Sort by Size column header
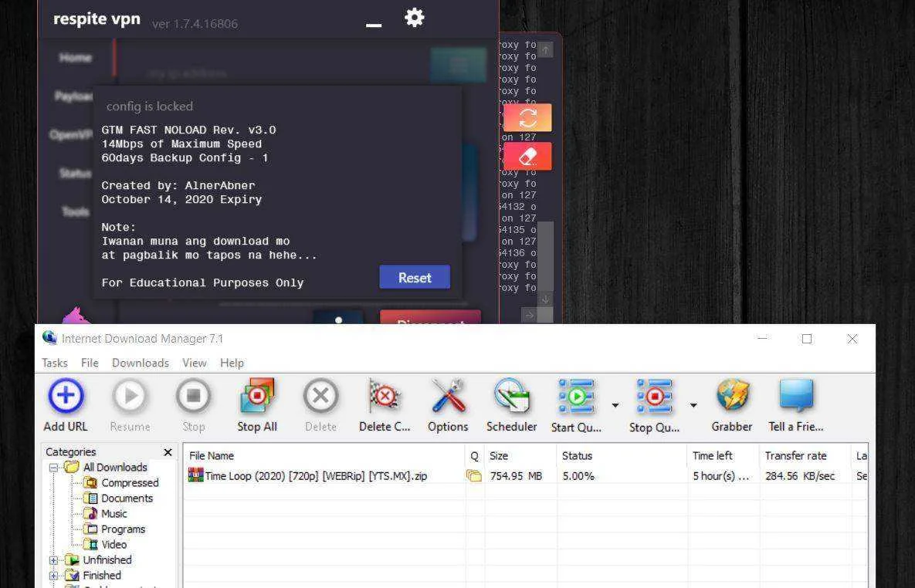 (x=520, y=456)
